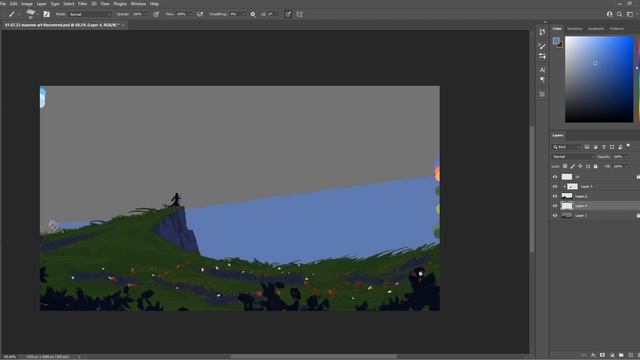Screen dimensions: 640x360
Task: Open the workspace switcher icon
Action: 630,14
